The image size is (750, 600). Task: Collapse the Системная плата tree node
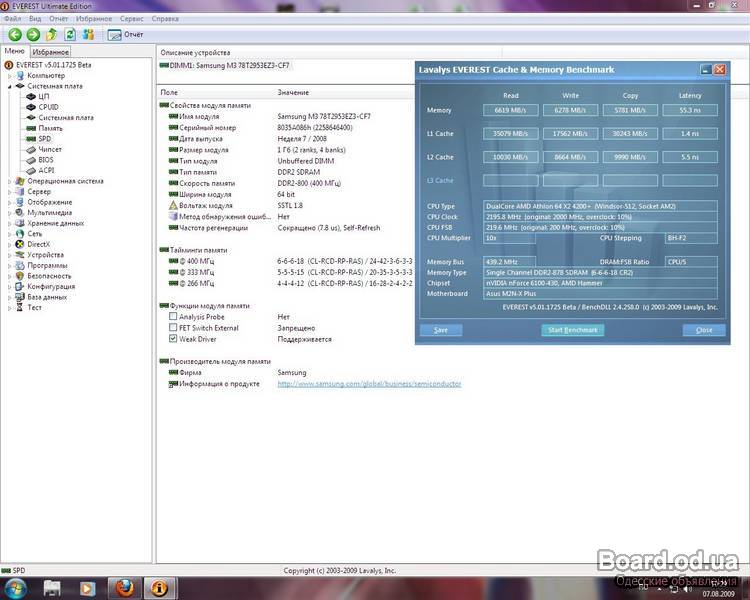10,86
